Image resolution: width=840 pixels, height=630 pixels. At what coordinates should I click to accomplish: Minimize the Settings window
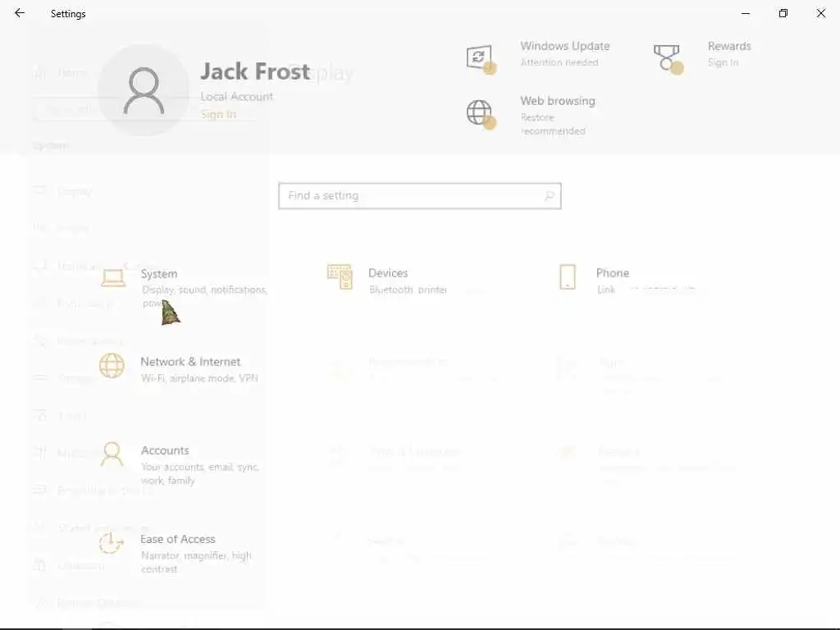pos(745,13)
